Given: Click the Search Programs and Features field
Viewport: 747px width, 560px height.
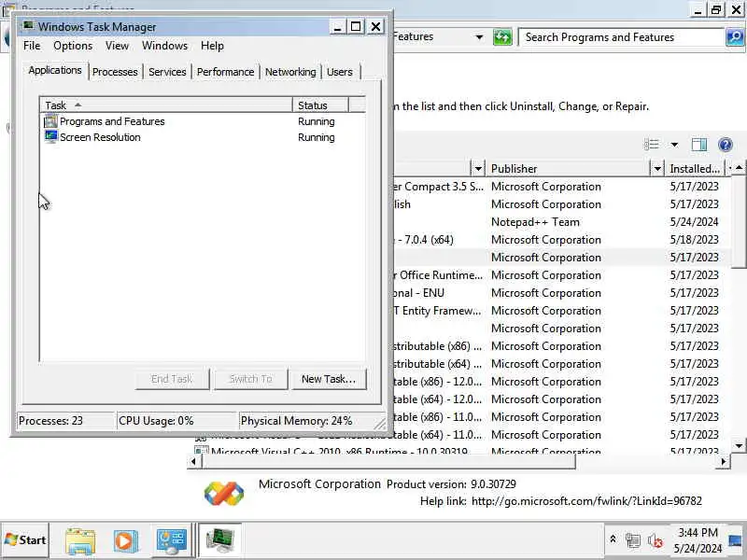Looking at the screenshot, I should (x=621, y=36).
